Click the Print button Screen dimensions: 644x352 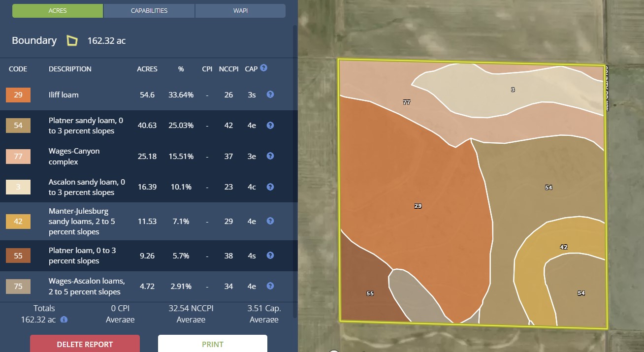click(x=212, y=344)
